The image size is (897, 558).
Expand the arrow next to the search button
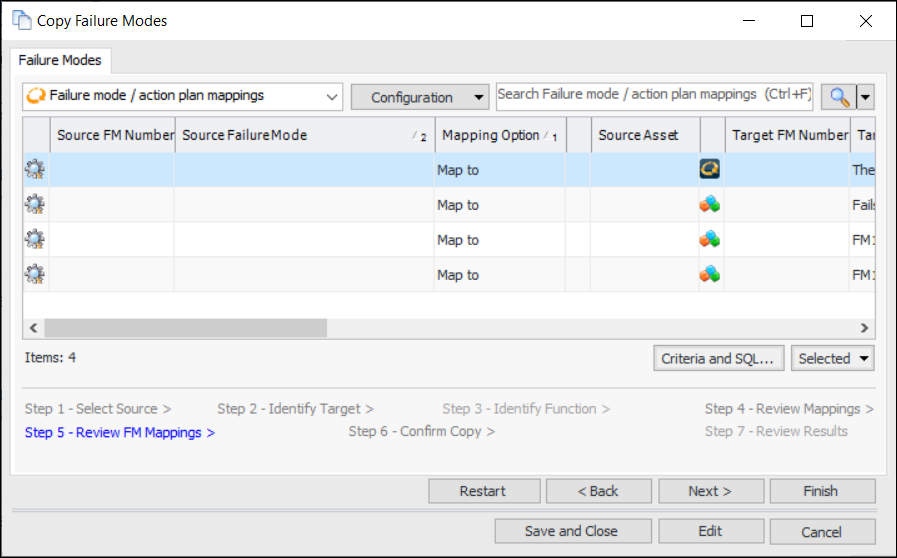tap(866, 97)
